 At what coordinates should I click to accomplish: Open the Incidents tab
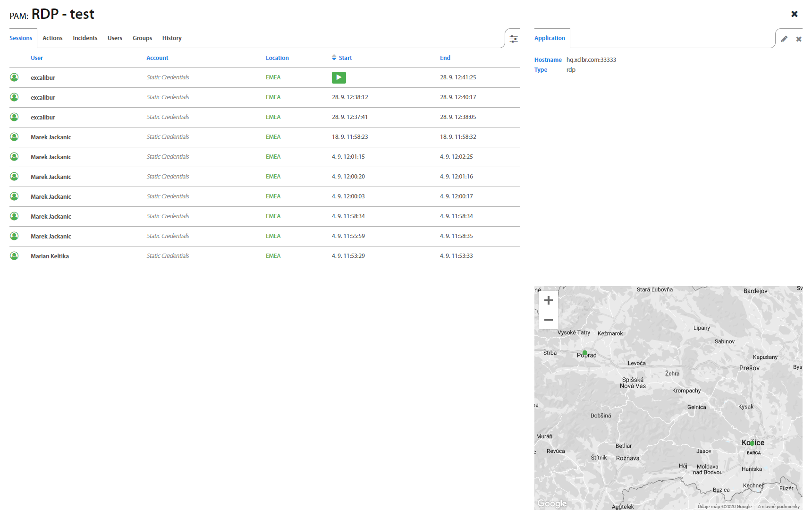[85, 38]
